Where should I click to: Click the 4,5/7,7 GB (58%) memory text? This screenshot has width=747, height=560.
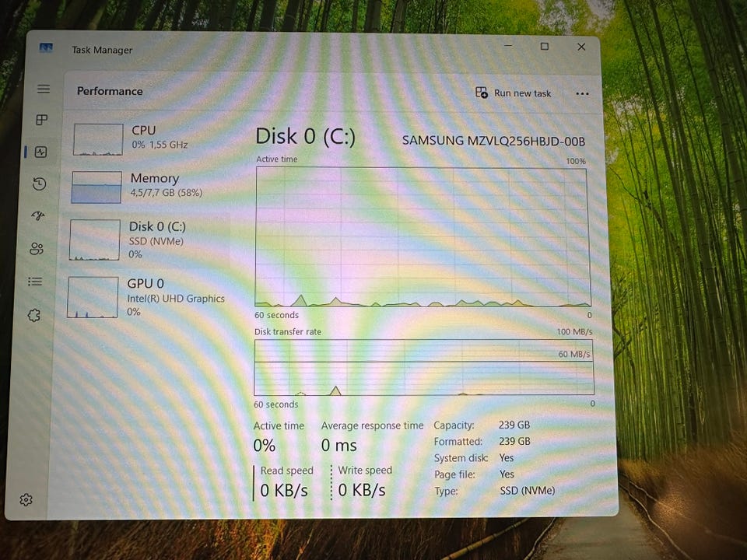[167, 193]
